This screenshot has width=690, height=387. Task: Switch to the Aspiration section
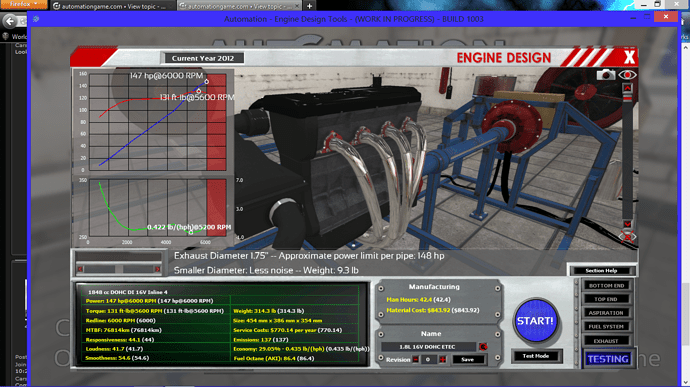click(x=606, y=313)
